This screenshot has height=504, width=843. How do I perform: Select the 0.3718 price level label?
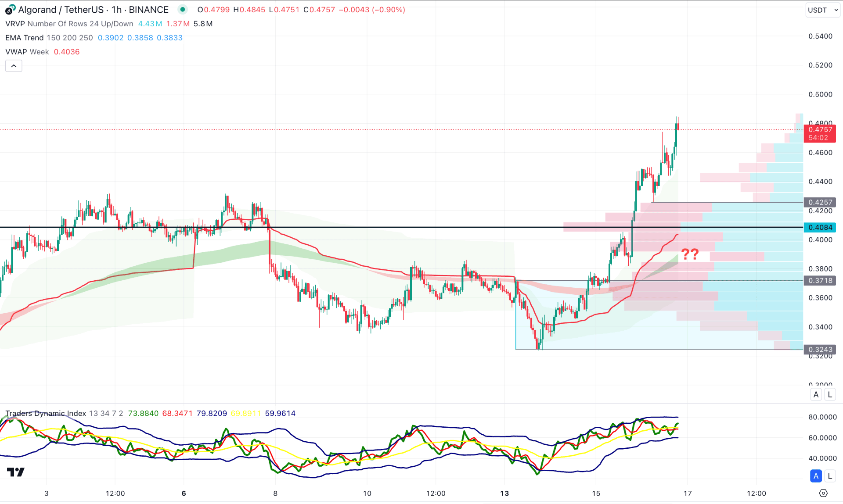pyautogui.click(x=820, y=280)
